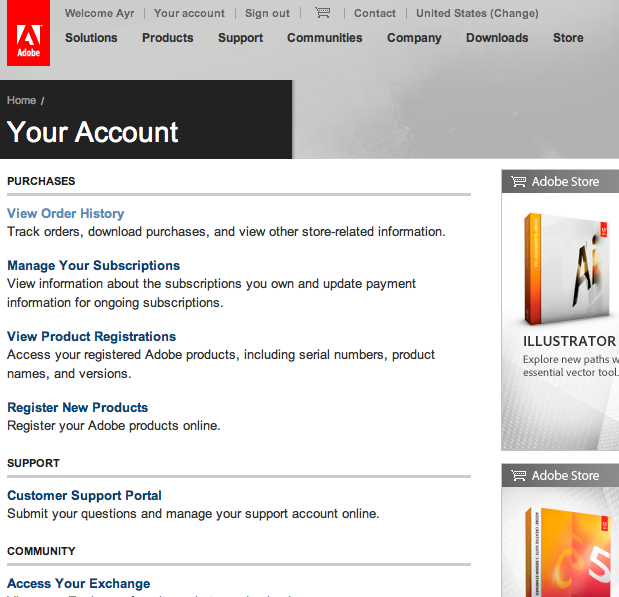
Task: Open the Illustrator box product image
Action: tap(566, 268)
